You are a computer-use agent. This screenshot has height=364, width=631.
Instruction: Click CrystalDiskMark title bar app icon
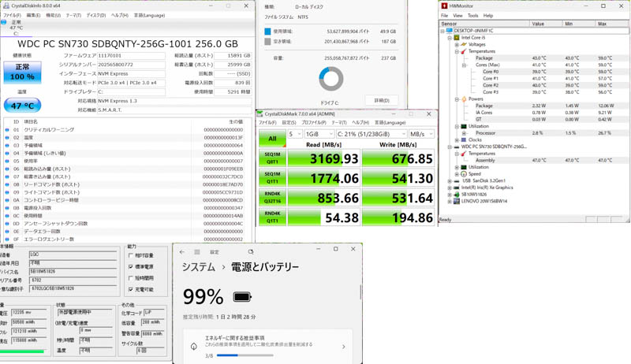tap(260, 114)
